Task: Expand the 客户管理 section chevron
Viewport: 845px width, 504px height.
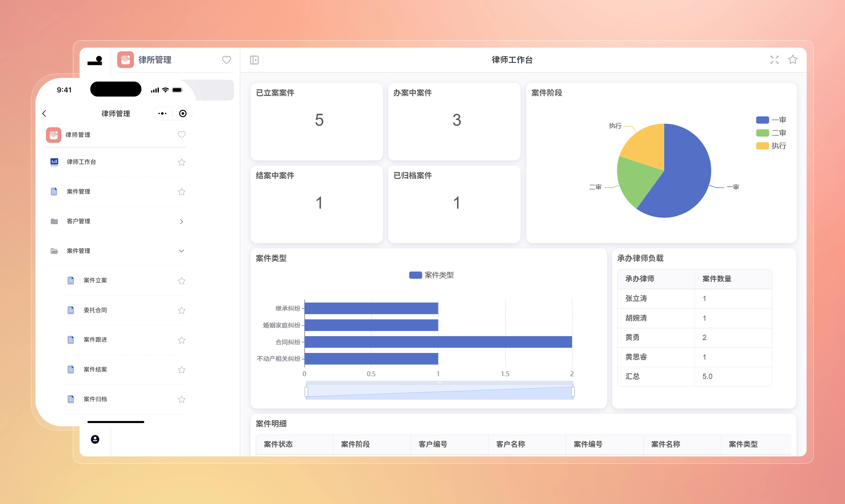Action: tap(182, 221)
